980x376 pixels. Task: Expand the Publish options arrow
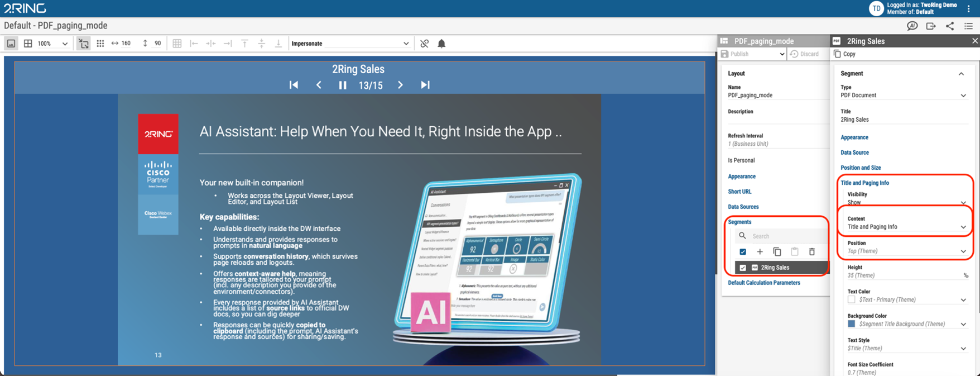[782, 54]
